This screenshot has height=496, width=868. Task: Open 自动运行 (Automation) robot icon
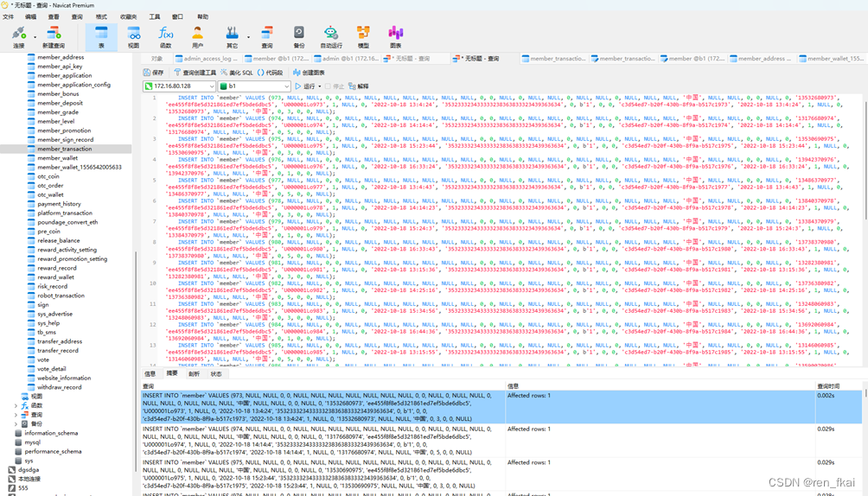click(x=331, y=36)
